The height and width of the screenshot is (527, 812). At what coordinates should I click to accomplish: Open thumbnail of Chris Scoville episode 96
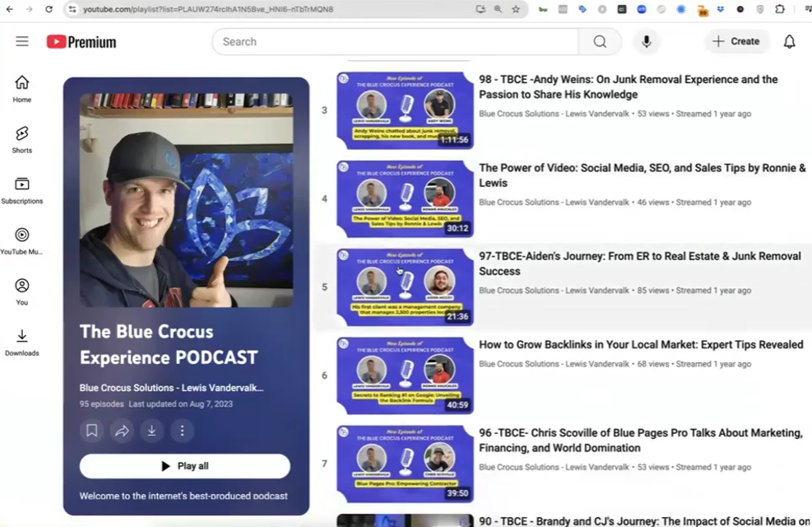tap(405, 464)
